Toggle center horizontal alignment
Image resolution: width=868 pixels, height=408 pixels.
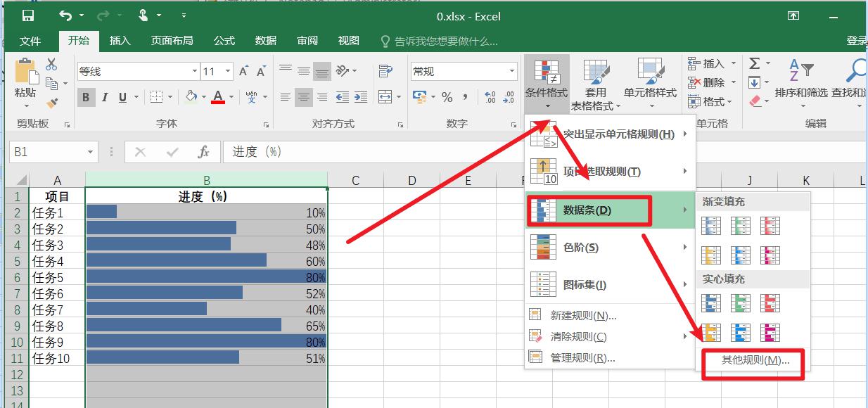pyautogui.click(x=304, y=97)
